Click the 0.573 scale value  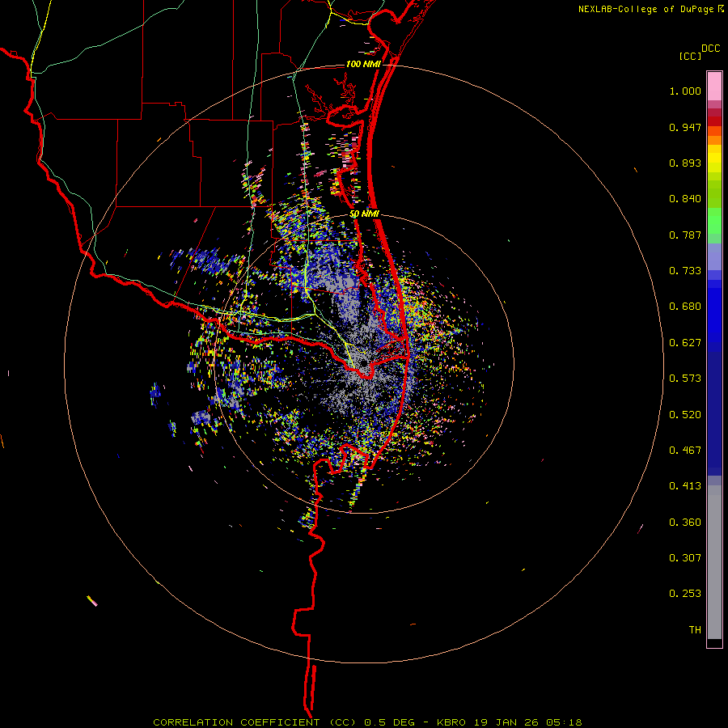pyautogui.click(x=685, y=379)
